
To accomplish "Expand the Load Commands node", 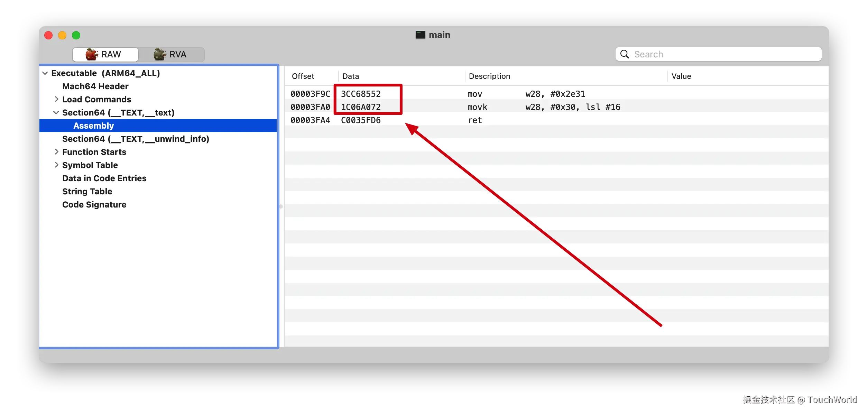I will [56, 99].
